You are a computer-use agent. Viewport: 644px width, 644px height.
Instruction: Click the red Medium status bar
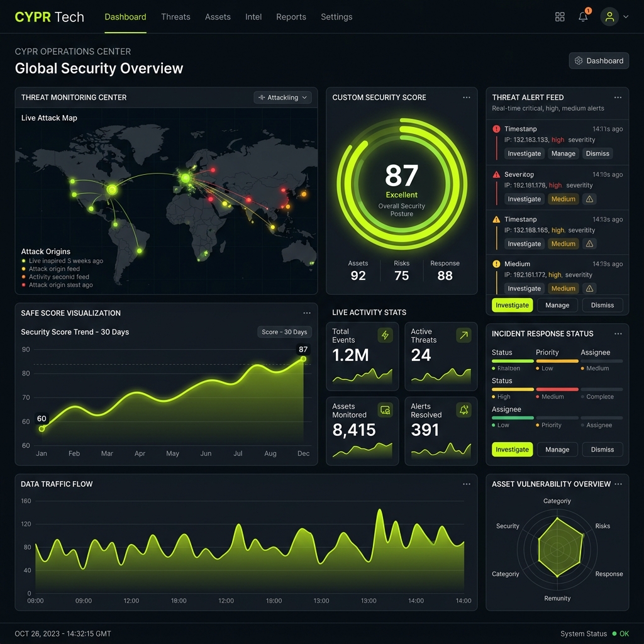(557, 389)
